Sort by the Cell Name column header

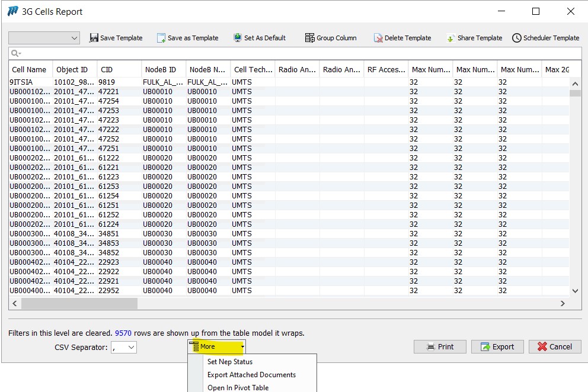click(x=30, y=69)
